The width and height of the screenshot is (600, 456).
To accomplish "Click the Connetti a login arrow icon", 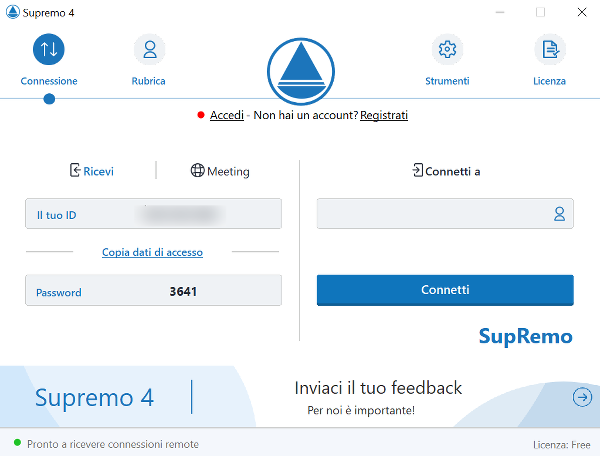I will click(417, 170).
